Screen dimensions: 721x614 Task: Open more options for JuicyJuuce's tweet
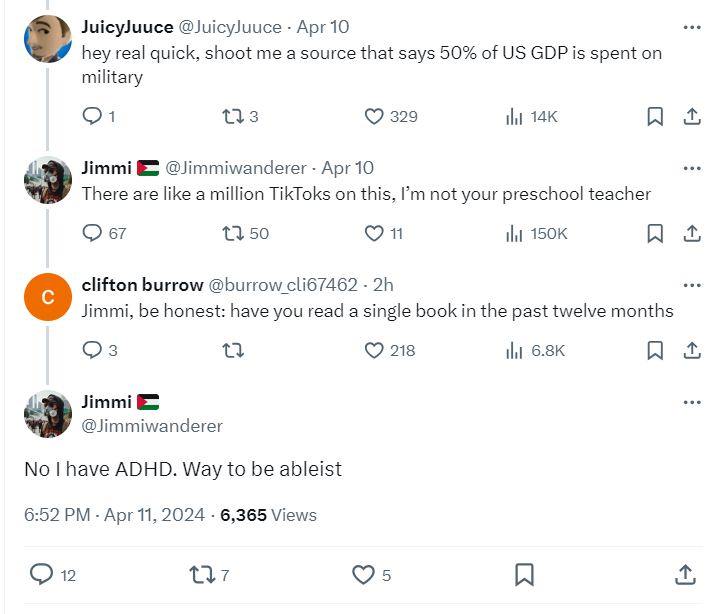692,27
